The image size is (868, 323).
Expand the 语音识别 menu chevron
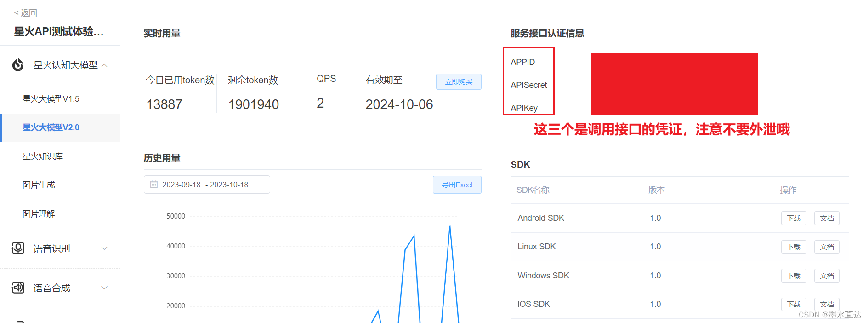[104, 248]
